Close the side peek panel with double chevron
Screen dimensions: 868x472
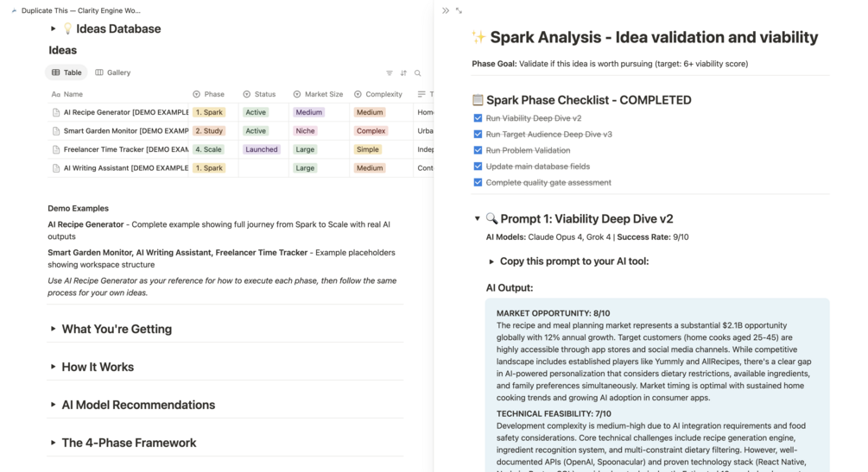(446, 10)
